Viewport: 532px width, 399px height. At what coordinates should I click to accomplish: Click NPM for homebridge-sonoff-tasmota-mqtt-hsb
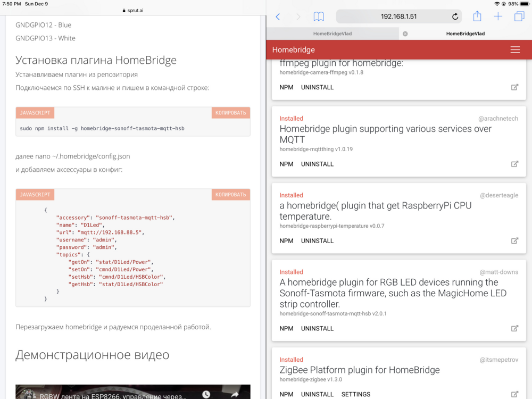point(286,328)
